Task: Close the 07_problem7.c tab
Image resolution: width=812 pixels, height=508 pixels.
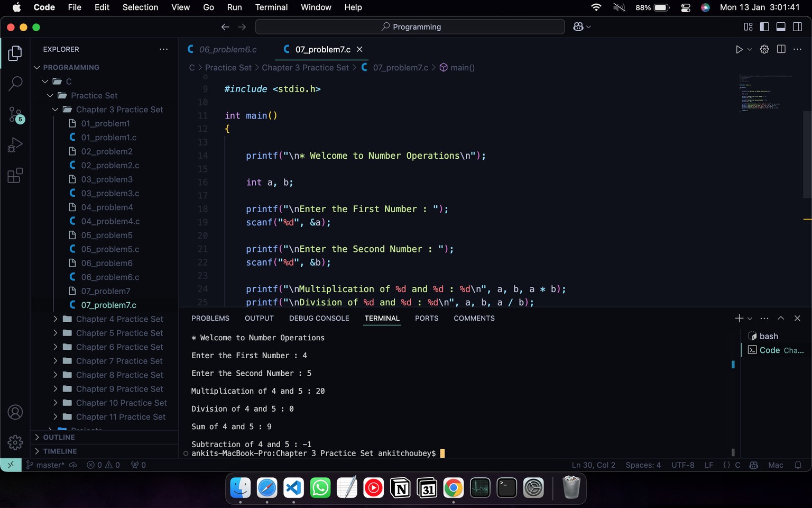Action: pyautogui.click(x=359, y=49)
